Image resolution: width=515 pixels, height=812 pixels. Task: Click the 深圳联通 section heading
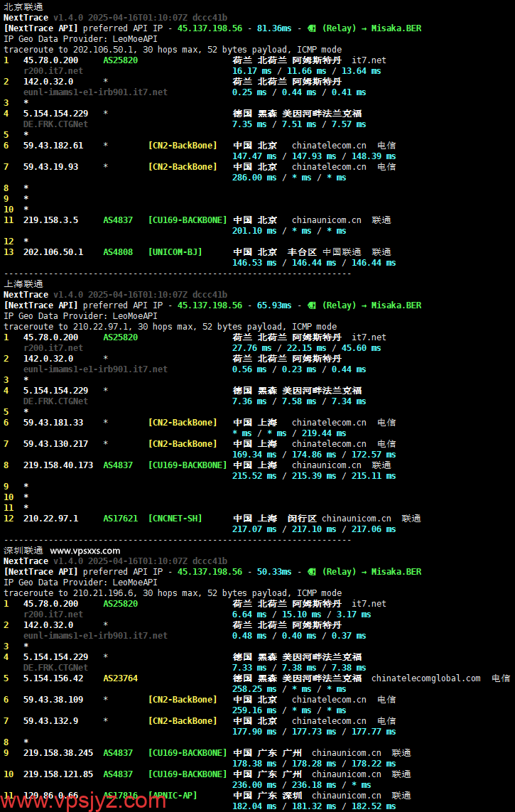(x=23, y=551)
